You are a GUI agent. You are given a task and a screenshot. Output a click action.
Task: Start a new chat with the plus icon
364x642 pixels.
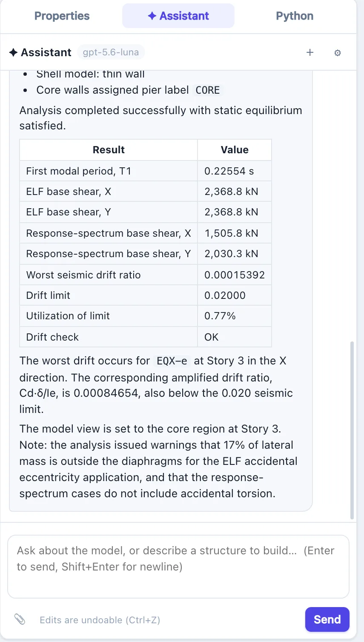tap(310, 52)
